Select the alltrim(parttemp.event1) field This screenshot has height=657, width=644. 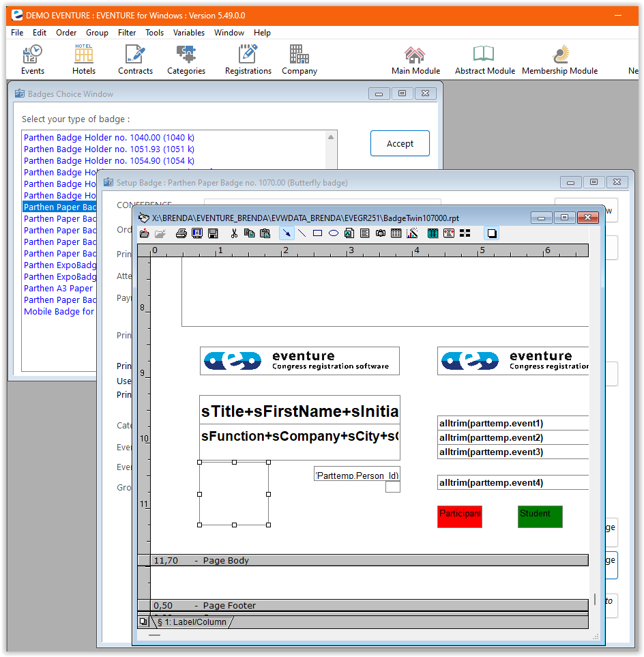tap(513, 423)
